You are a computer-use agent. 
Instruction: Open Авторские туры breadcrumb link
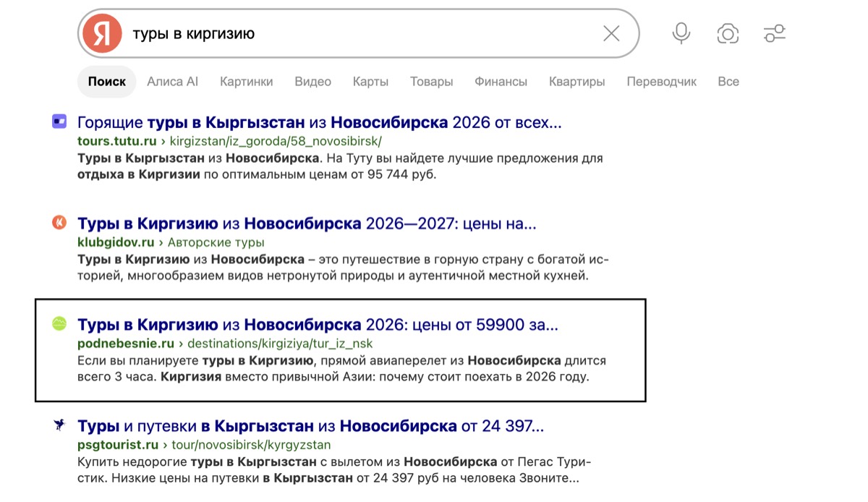(216, 242)
